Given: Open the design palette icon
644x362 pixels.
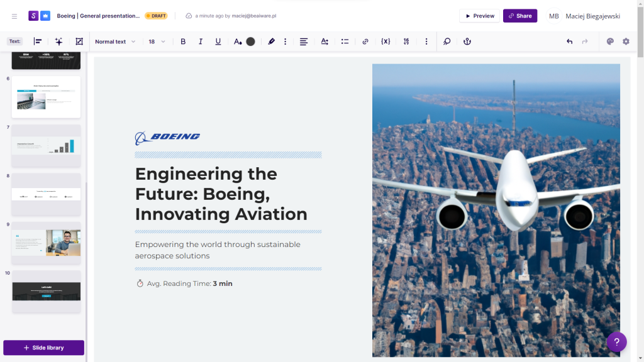Looking at the screenshot, I should pyautogui.click(x=609, y=41).
